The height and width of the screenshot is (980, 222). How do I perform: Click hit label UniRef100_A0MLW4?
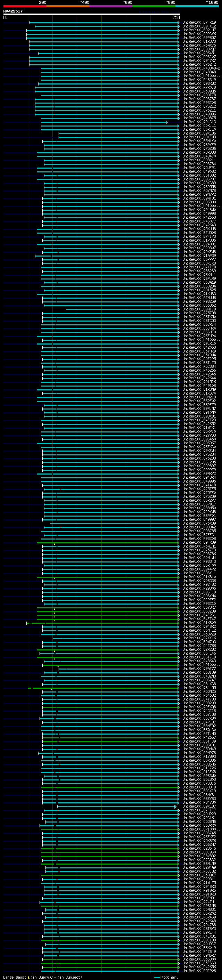click(199, 558)
